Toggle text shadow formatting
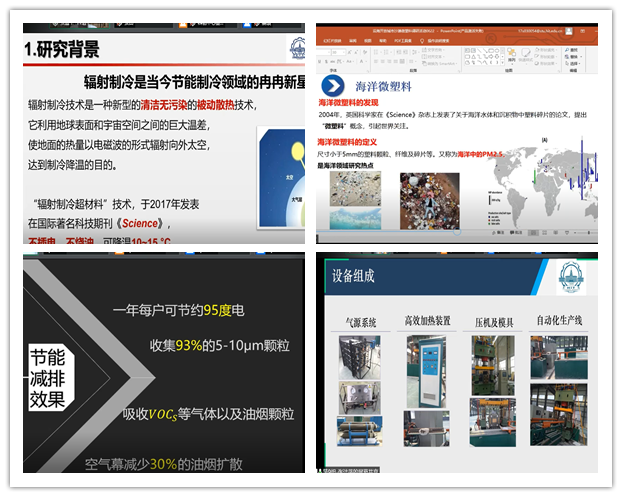This screenshot has height=497, width=622. click(x=326, y=61)
